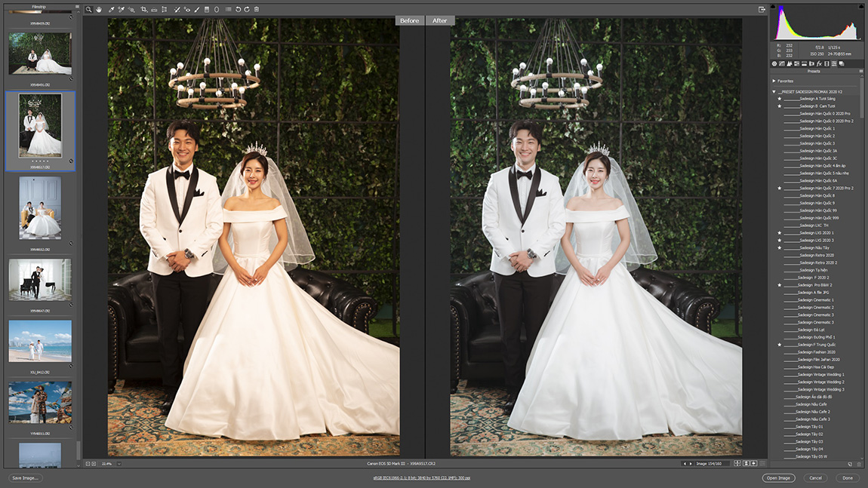Toggle favorite star for Sadesign LXS 2020 1

pos(780,233)
